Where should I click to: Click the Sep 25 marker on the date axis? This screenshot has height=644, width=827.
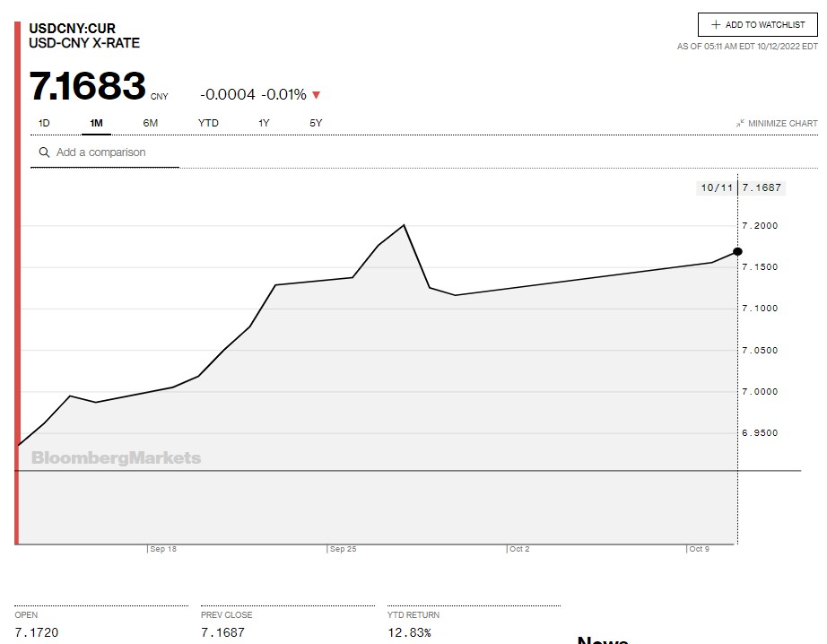pyautogui.click(x=343, y=548)
